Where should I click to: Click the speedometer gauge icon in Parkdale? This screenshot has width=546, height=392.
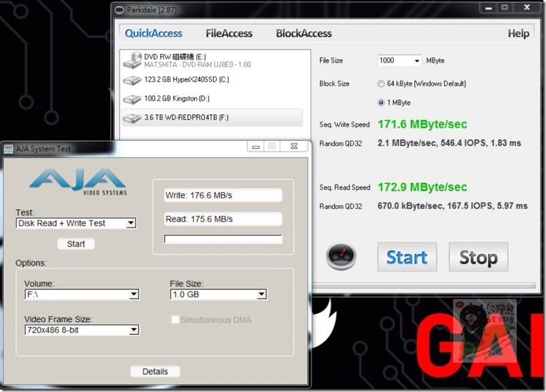(341, 256)
